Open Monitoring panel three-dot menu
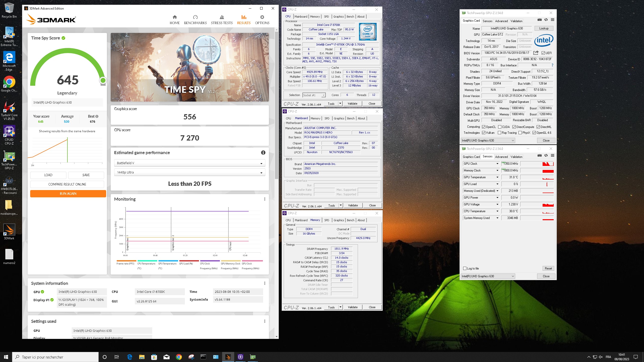Image resolution: width=644 pixels, height=362 pixels. 265,199
